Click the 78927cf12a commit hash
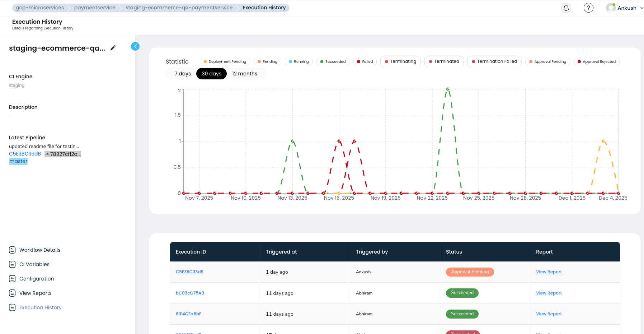This screenshot has height=334, width=644. (x=63, y=154)
